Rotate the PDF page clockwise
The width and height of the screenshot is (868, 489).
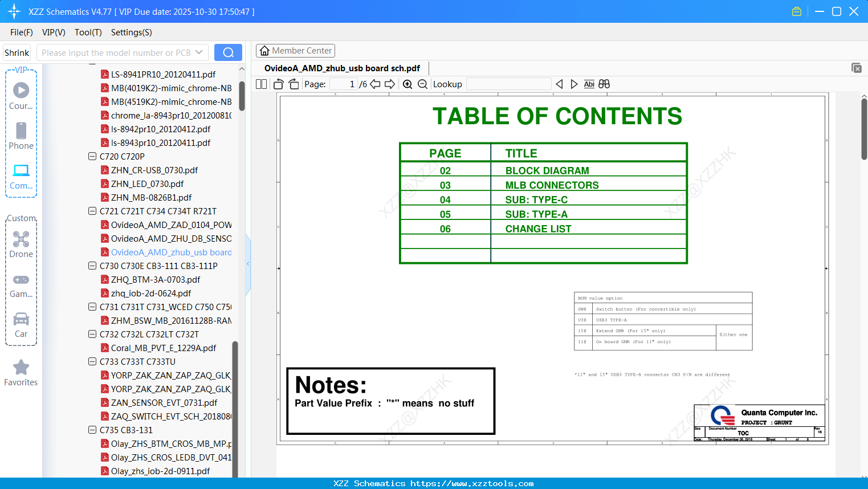tap(294, 84)
